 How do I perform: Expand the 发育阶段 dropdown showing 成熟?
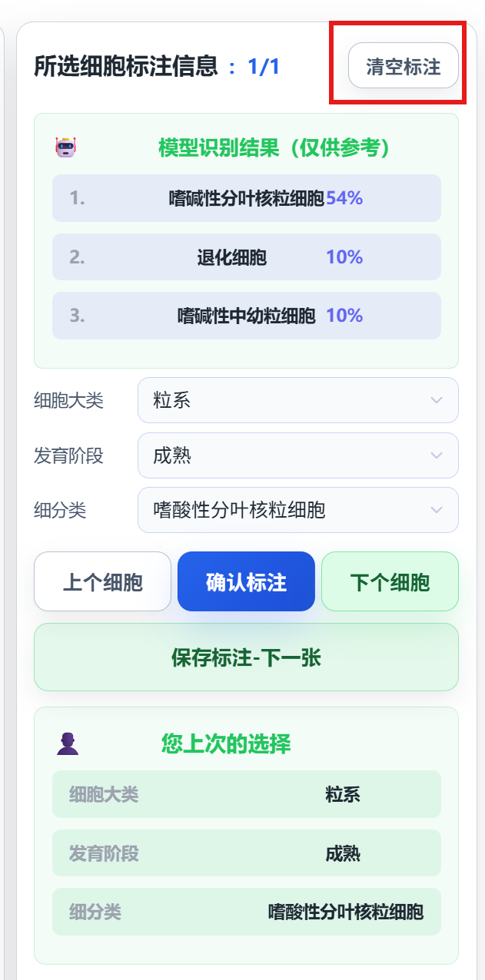pos(297,455)
